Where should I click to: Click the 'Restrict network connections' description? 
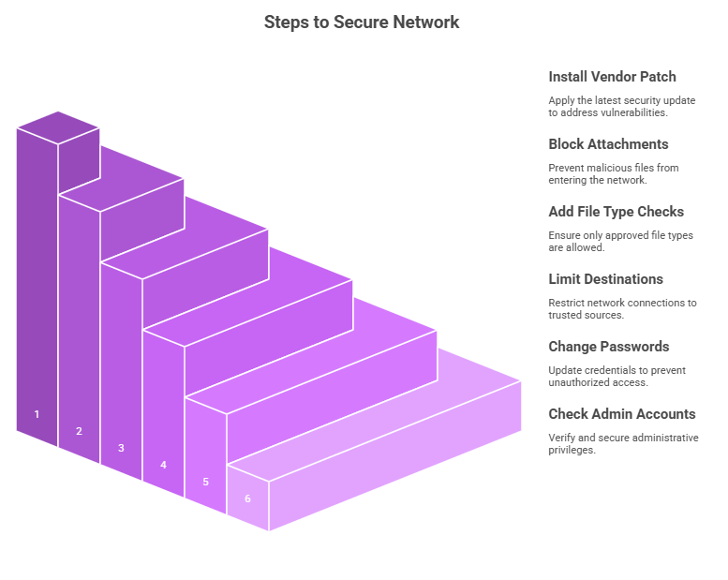click(622, 309)
